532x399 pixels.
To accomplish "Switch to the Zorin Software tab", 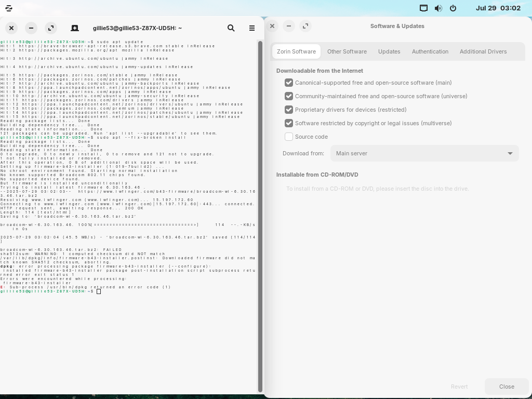I will click(x=296, y=51).
